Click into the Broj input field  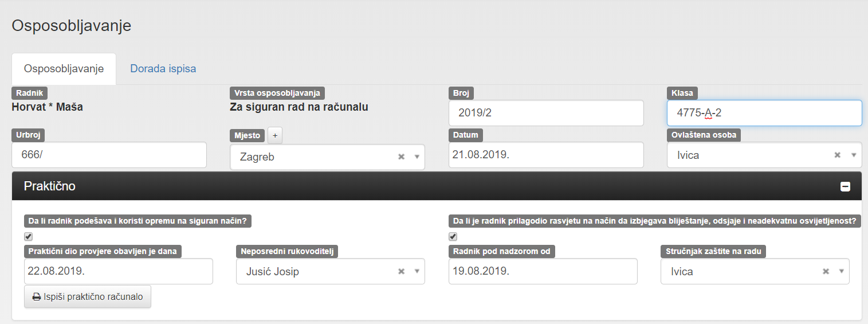click(545, 113)
